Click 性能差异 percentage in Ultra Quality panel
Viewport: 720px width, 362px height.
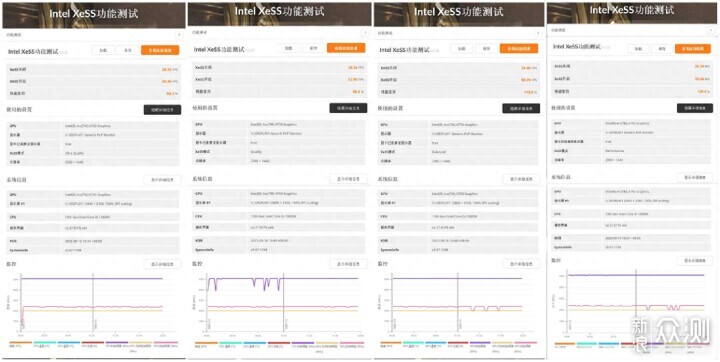point(172,93)
